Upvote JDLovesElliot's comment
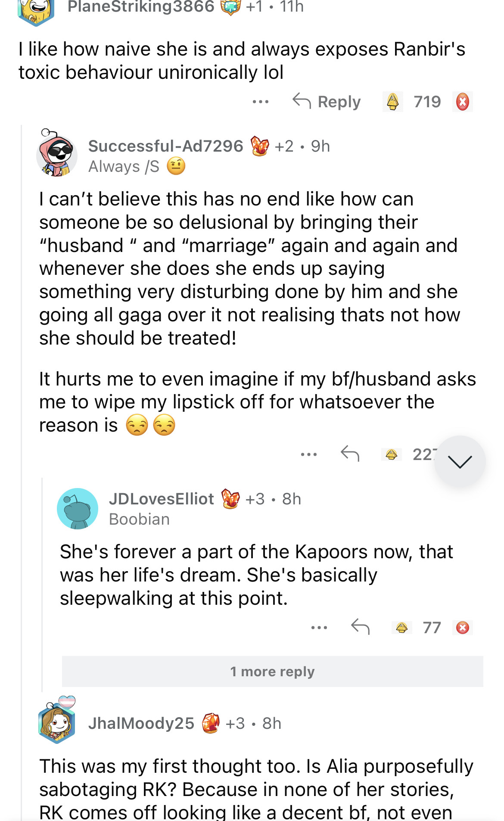The width and height of the screenshot is (504, 821). [402, 628]
